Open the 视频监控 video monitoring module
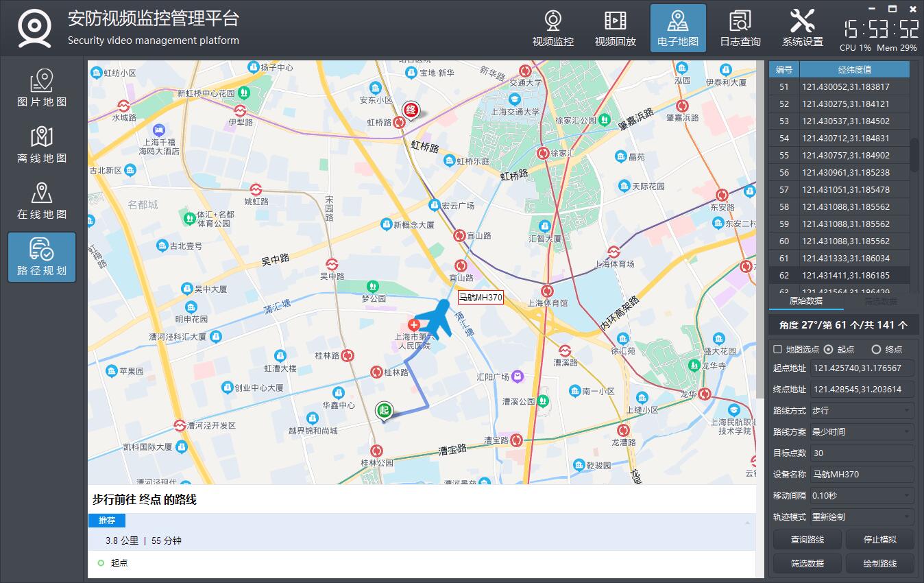The image size is (924, 583). pyautogui.click(x=552, y=29)
